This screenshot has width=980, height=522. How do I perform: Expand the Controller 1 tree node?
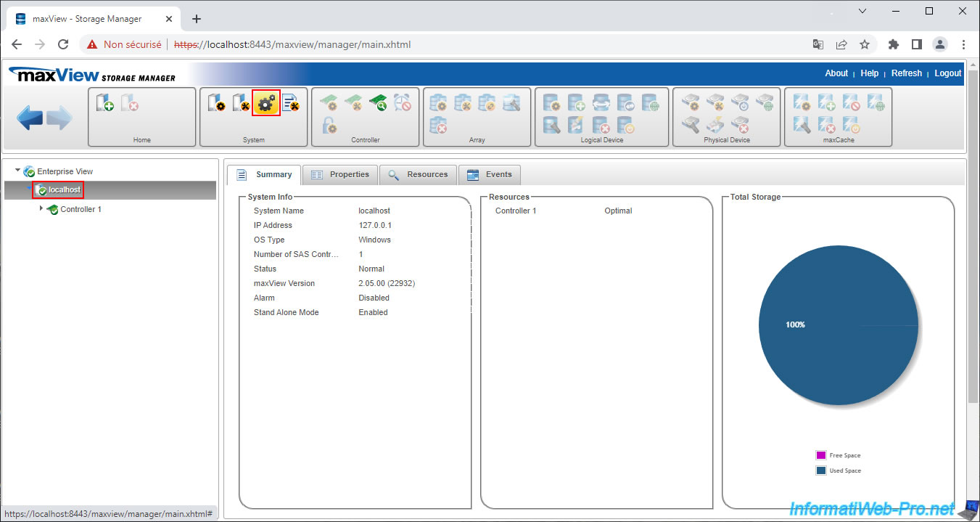[41, 209]
